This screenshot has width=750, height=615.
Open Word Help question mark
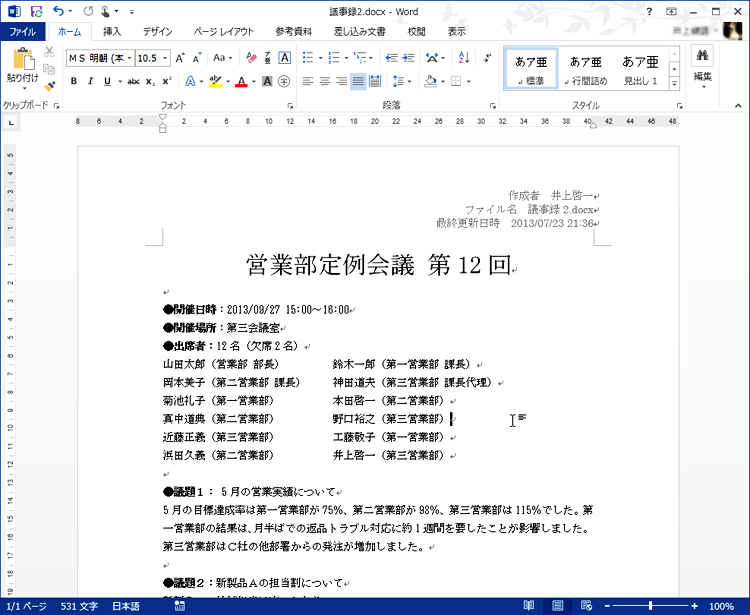click(x=649, y=11)
